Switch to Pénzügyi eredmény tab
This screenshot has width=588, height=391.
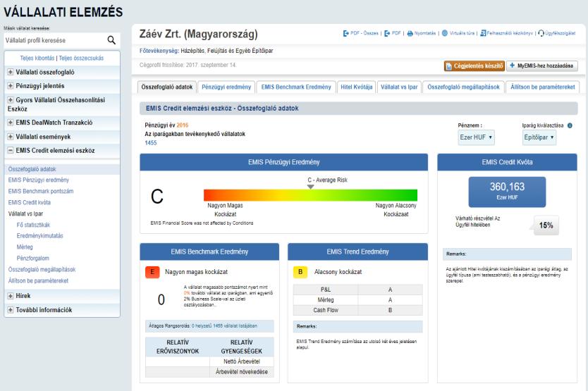pos(226,87)
